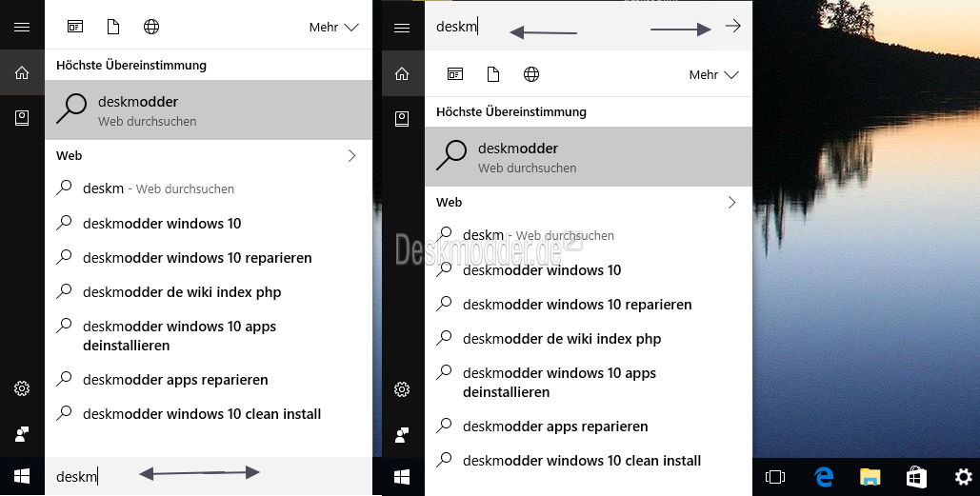
Task: Choose 'deskmodder windows 10 reparieren' in the right panel
Action: pos(589,305)
